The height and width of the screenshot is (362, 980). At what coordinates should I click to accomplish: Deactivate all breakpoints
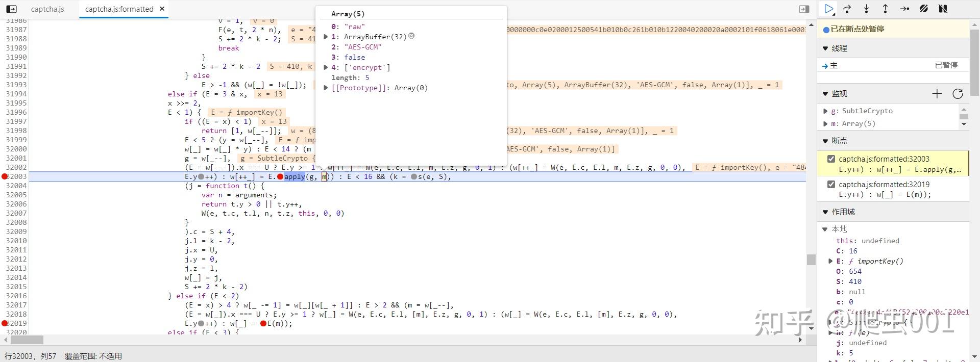point(924,9)
